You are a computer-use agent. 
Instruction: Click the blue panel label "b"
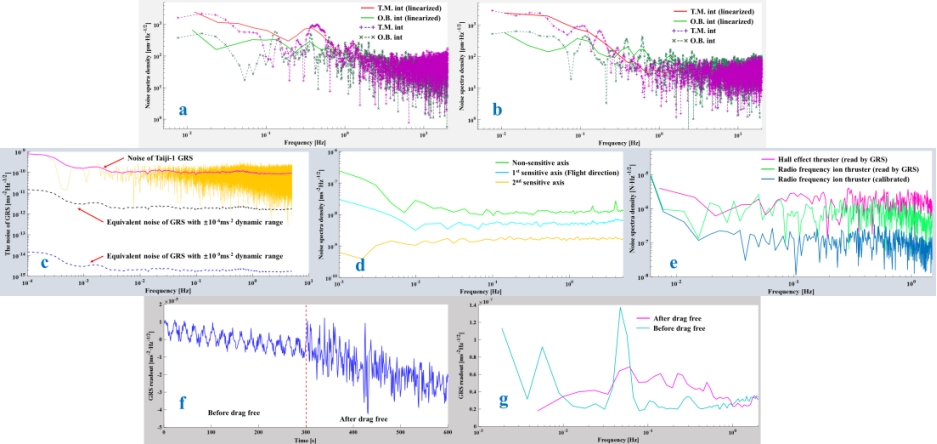coord(496,109)
